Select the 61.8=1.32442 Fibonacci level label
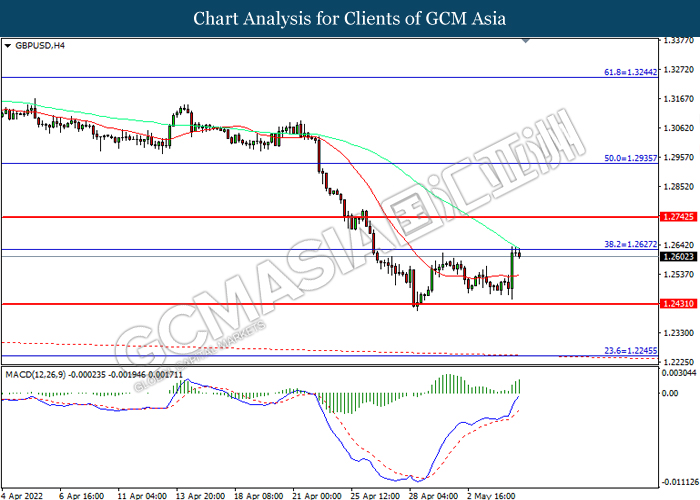This screenshot has height=500, width=700. pos(630,72)
